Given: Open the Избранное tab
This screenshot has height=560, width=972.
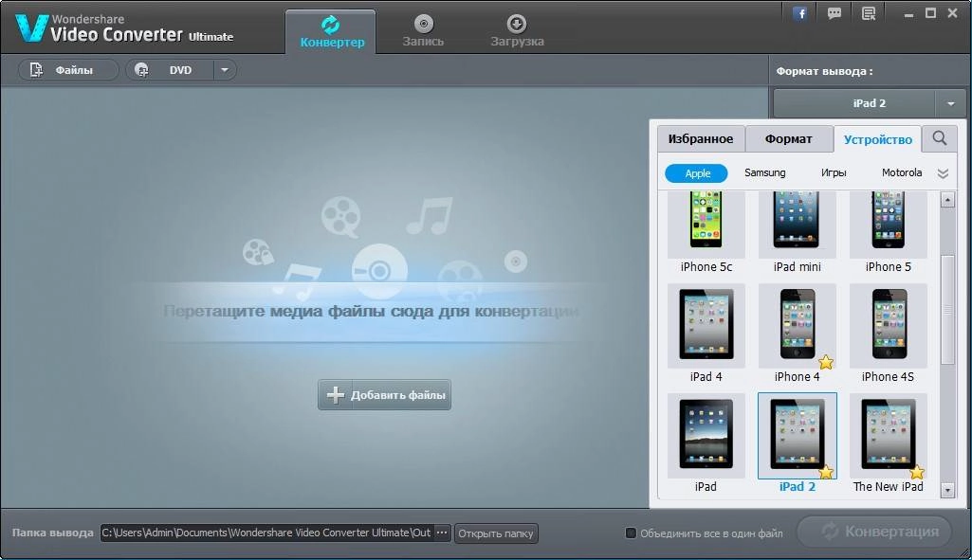Looking at the screenshot, I should (x=701, y=138).
